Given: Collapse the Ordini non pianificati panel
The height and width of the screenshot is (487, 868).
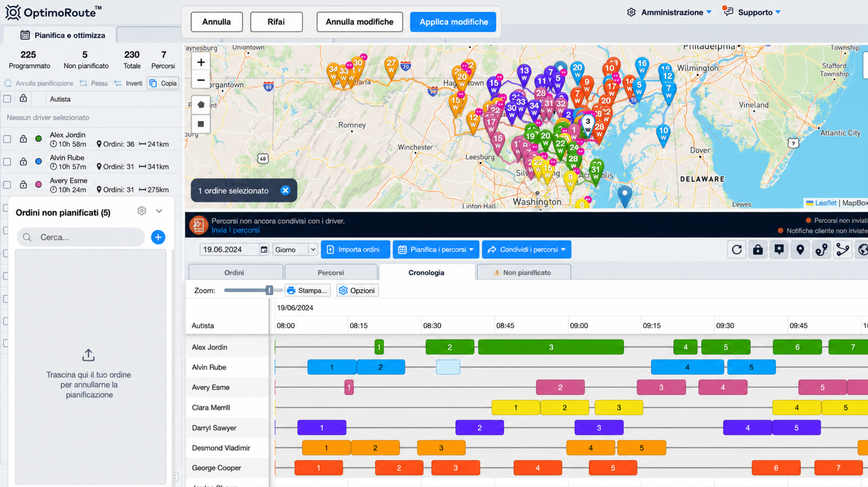Looking at the screenshot, I should click(x=159, y=211).
